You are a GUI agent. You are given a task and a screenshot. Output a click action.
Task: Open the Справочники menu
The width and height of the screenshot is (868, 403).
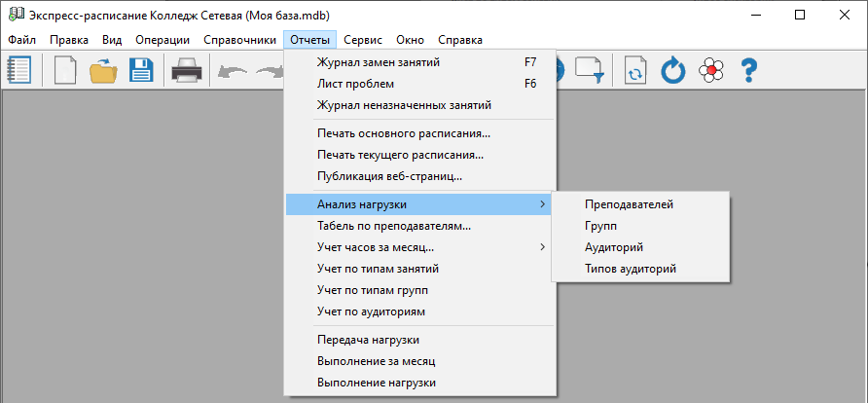240,40
